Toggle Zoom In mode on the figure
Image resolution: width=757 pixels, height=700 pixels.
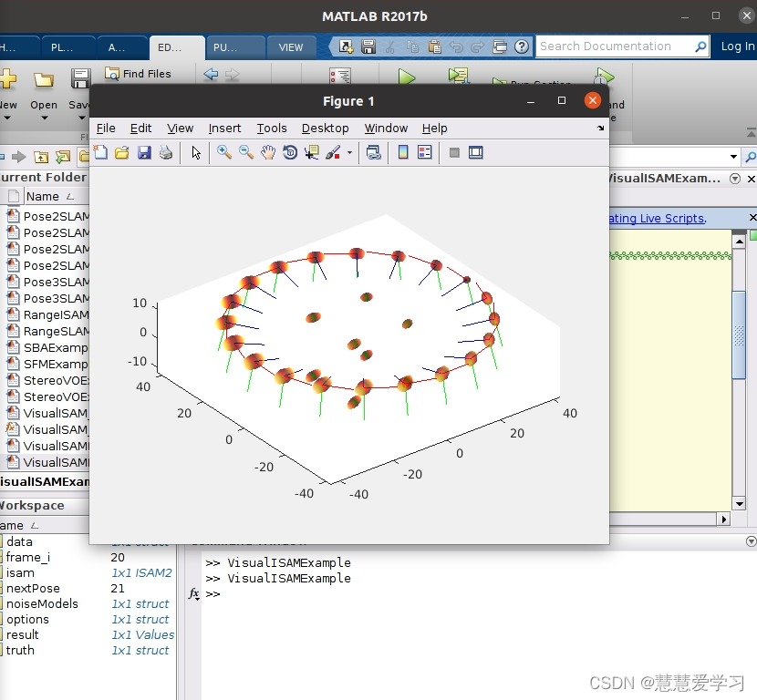tap(223, 152)
